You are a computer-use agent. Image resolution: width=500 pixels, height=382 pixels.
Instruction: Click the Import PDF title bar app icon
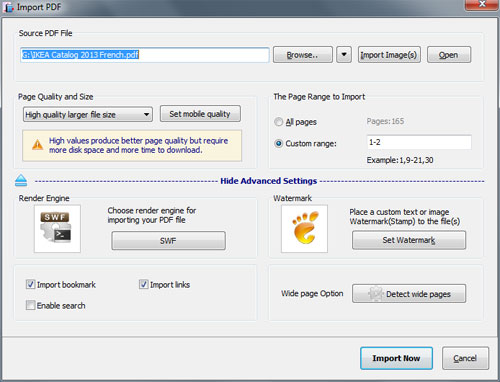tap(9, 7)
